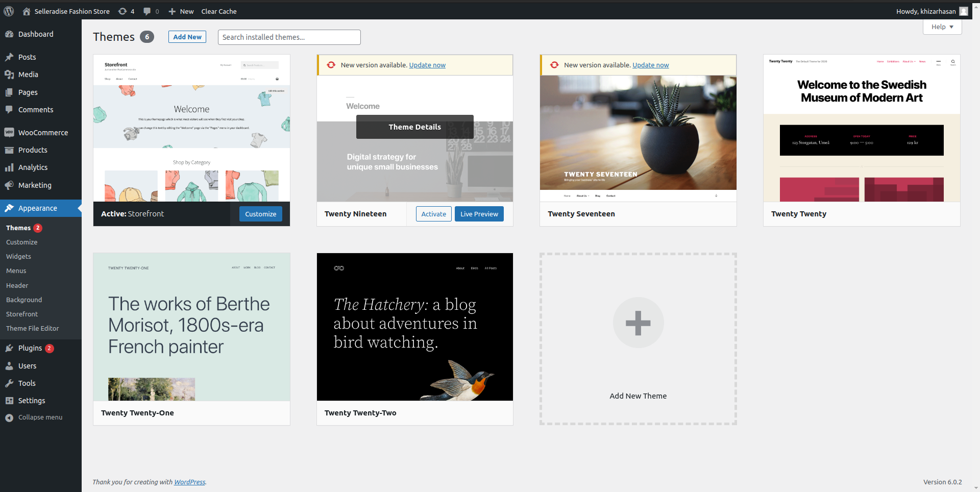Viewport: 980px width, 492px height.
Task: Expand the Help dropdown
Action: tap(942, 27)
